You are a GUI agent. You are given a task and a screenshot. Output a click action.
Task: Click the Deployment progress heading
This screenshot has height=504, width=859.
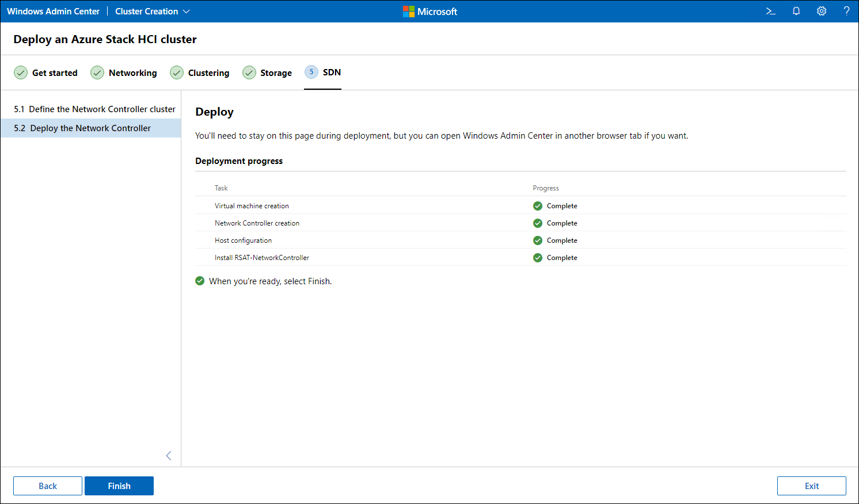tap(239, 161)
